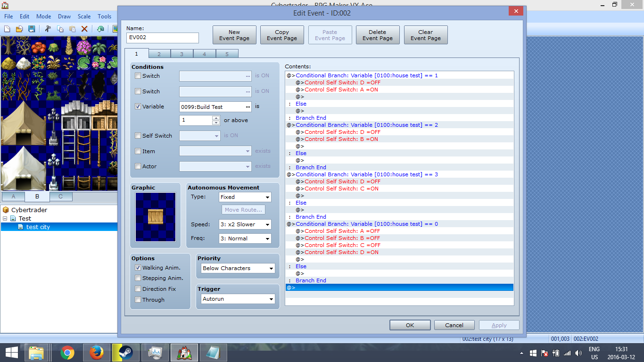Viewport: 644px width, 362px height.
Task: Click the New Project toolbar icon
Action: coord(7,29)
